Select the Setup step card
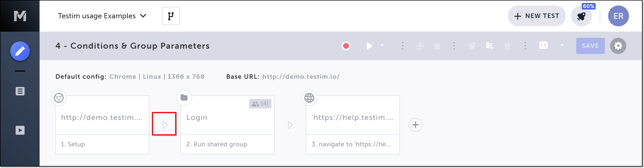The width and height of the screenshot is (644, 168). point(102,118)
